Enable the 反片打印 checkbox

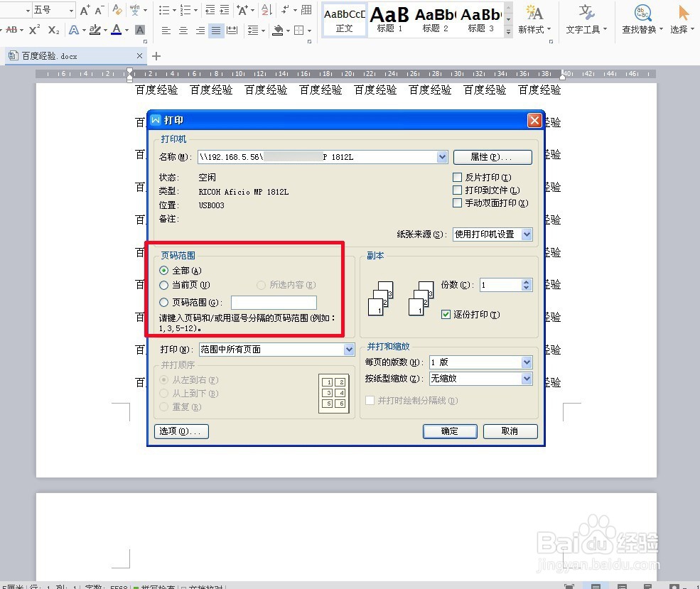(457, 178)
